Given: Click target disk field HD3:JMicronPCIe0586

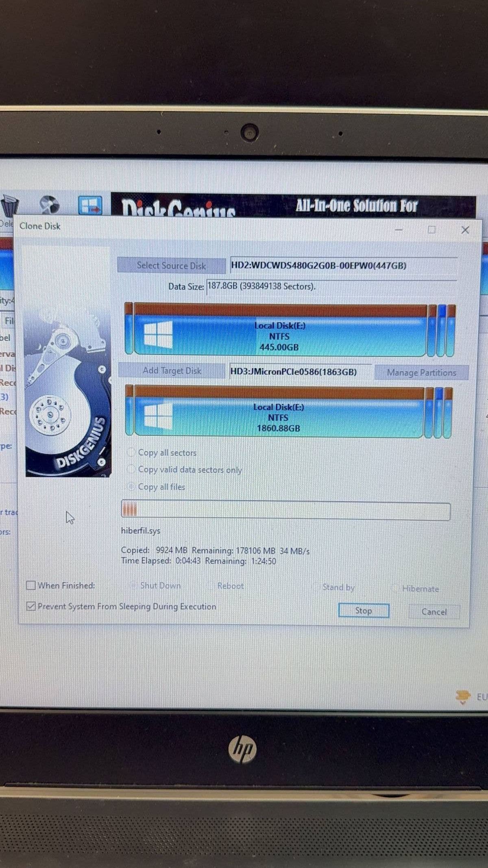Looking at the screenshot, I should 300,372.
